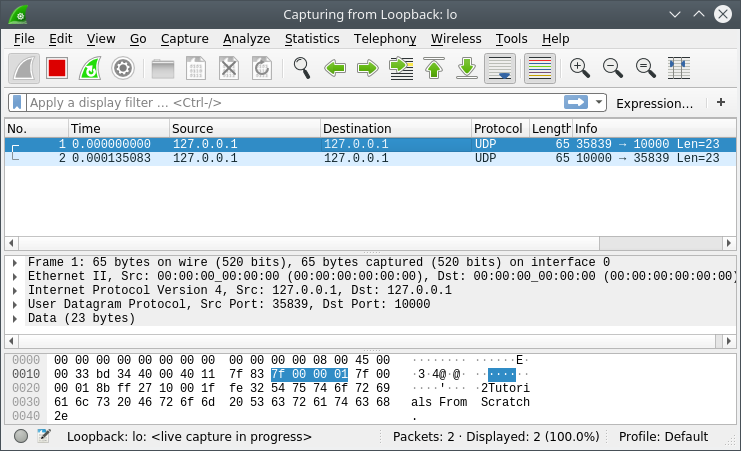The width and height of the screenshot is (741, 451).
Task: Open the File menu
Action: (24, 39)
